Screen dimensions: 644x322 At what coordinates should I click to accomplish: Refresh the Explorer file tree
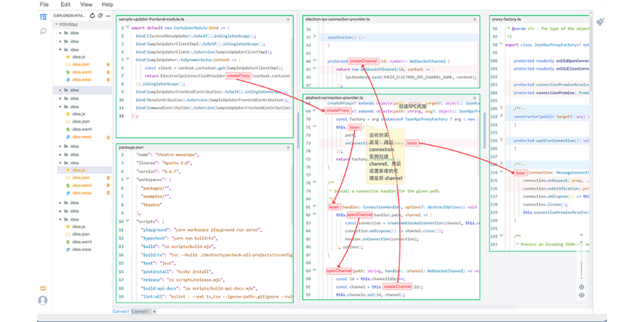(91, 16)
